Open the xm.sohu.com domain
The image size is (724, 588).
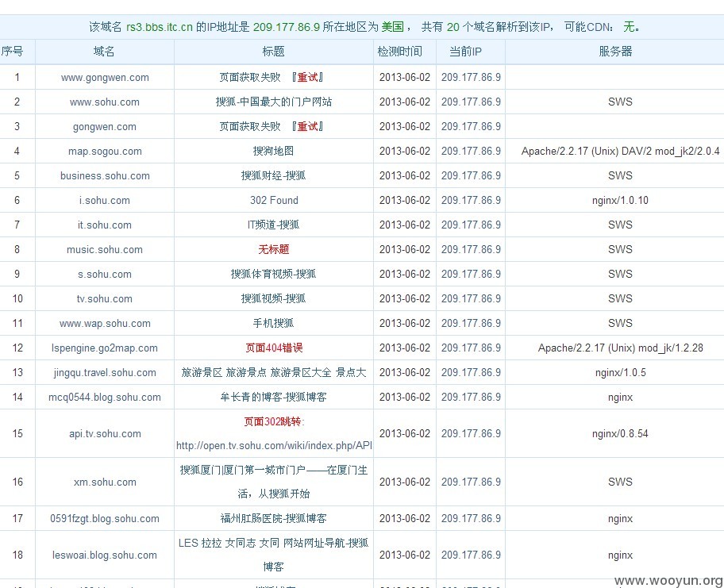105,482
